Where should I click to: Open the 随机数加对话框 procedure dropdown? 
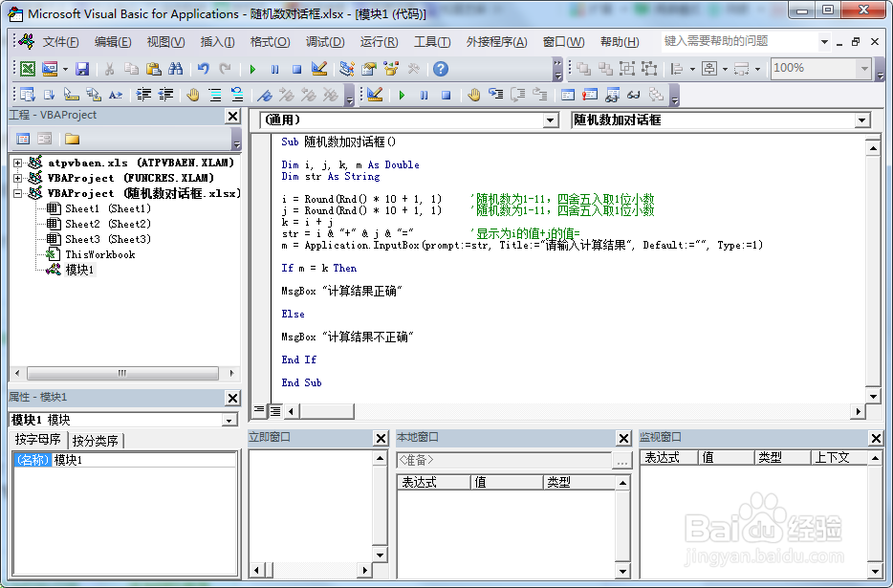(861, 120)
